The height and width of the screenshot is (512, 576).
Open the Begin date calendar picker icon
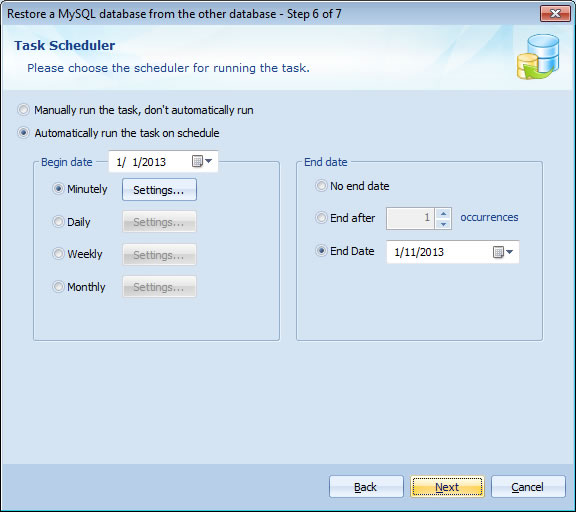click(198, 161)
